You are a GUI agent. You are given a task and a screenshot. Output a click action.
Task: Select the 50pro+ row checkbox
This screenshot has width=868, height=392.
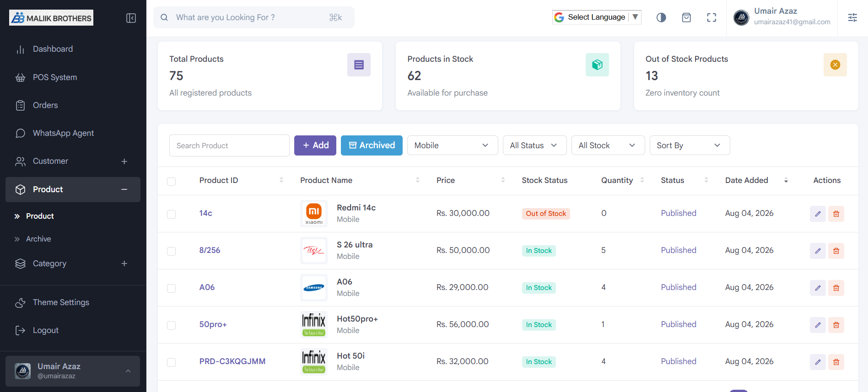click(x=172, y=325)
